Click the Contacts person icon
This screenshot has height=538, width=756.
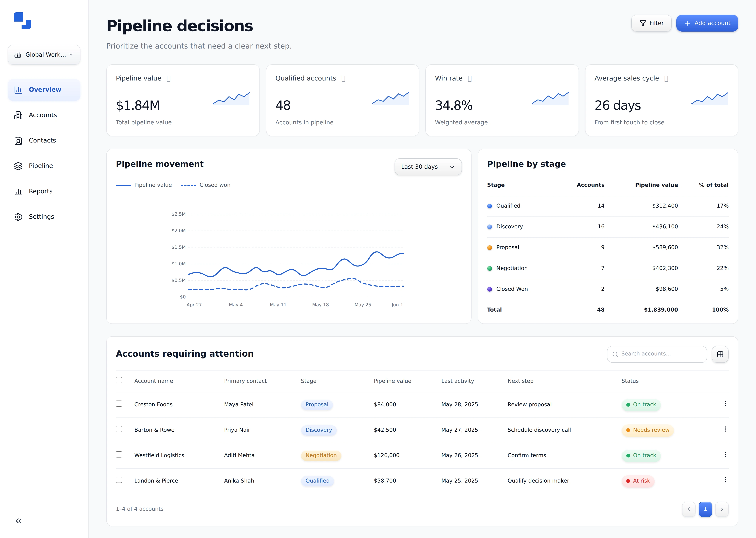18,140
